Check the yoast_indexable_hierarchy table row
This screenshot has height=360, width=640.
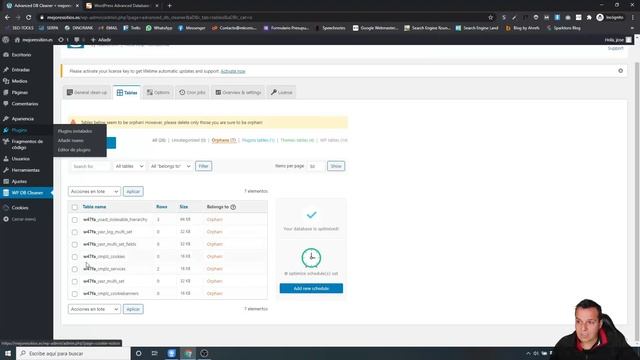tap(75, 220)
